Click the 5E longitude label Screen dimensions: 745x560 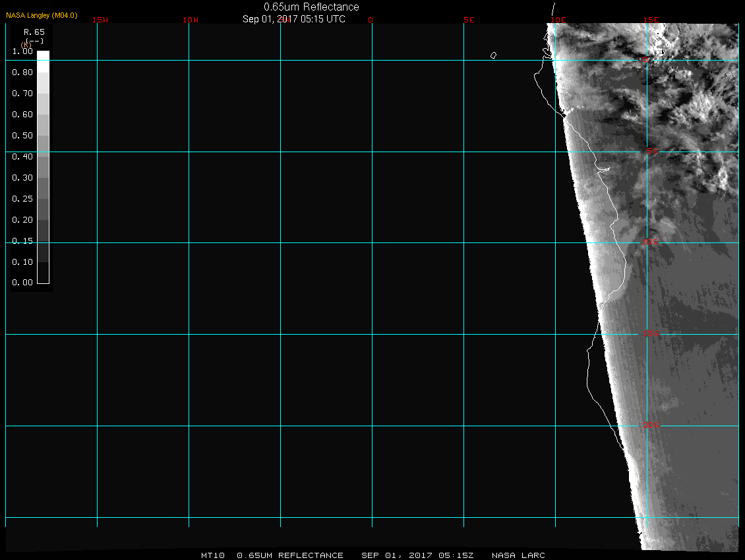pos(469,20)
